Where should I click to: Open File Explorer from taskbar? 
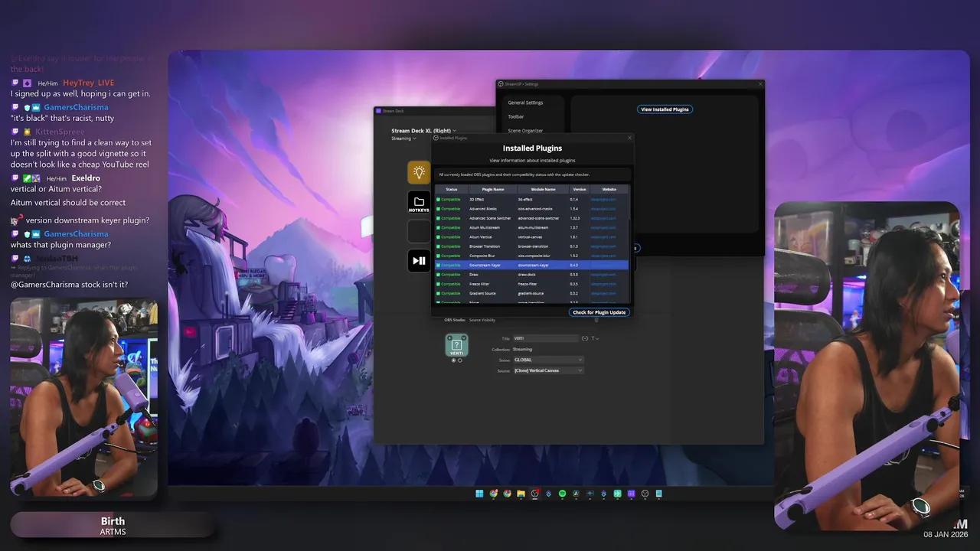point(521,494)
